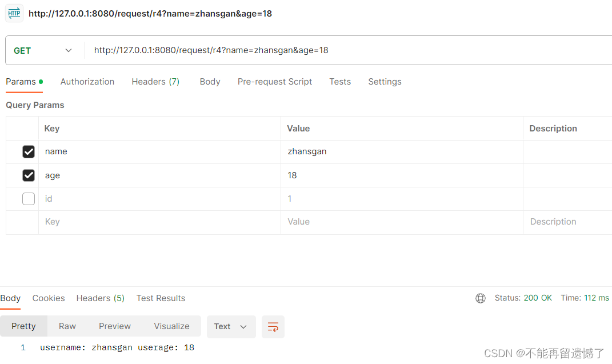
Task: Uncheck the name parameter checkbox
Action: pos(29,152)
